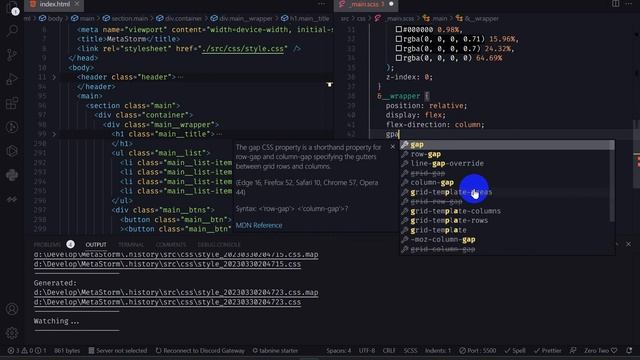The height and width of the screenshot is (360, 640).
Task: Change language mode SCSS
Action: point(410,351)
